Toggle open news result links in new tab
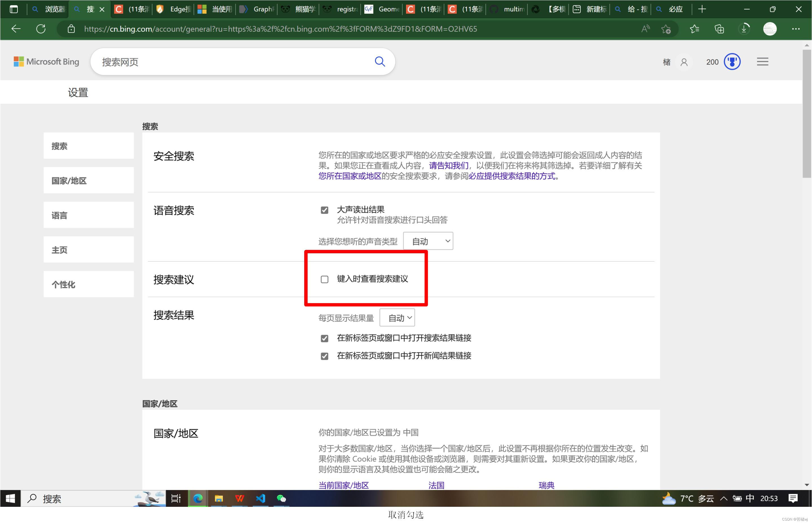This screenshot has height=524, width=812. [x=324, y=356]
